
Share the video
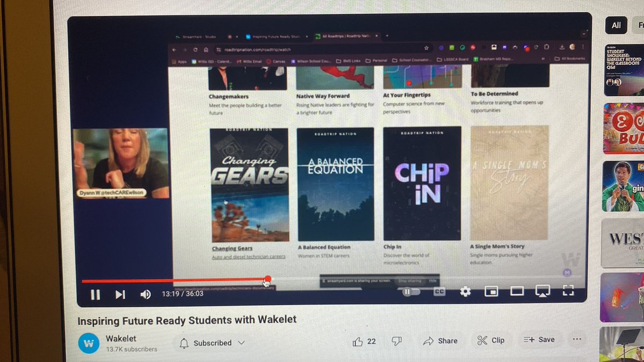[x=440, y=341]
